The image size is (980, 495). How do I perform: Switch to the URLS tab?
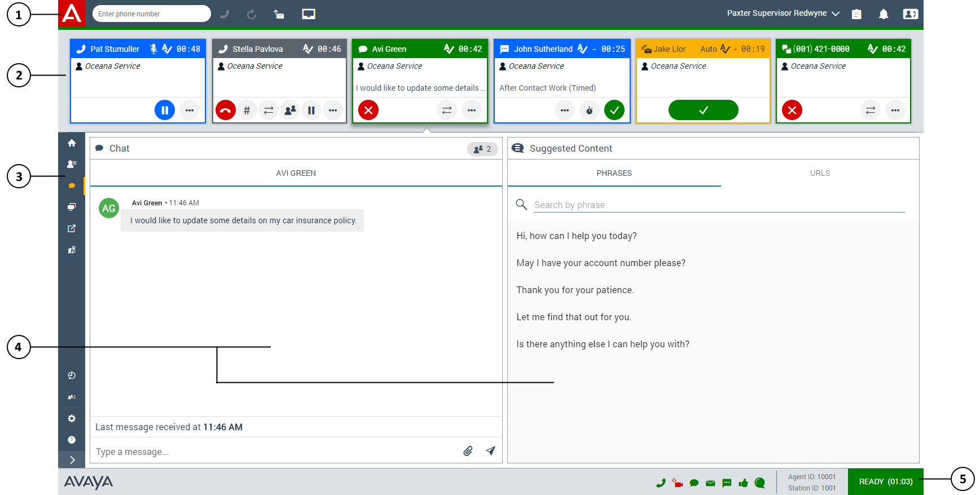820,173
